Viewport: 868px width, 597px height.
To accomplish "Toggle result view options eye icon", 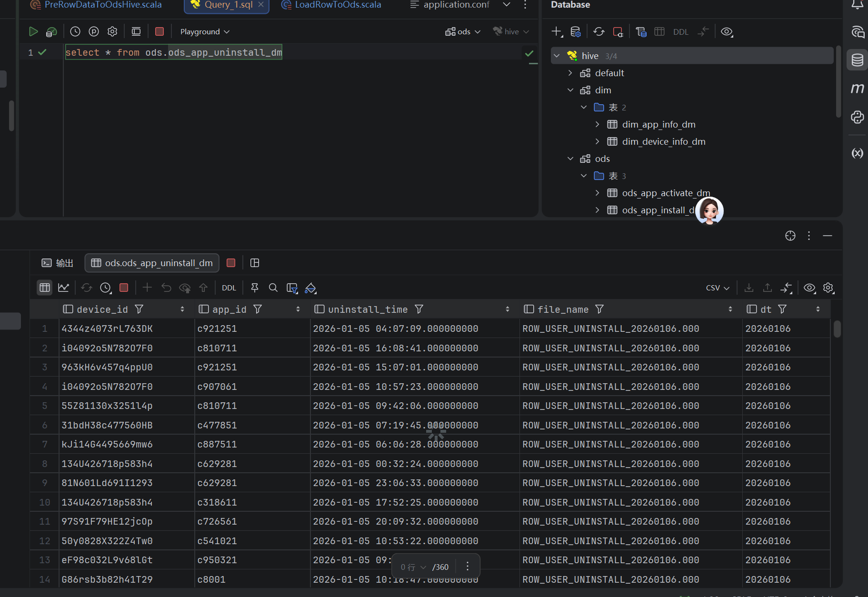I will (809, 288).
